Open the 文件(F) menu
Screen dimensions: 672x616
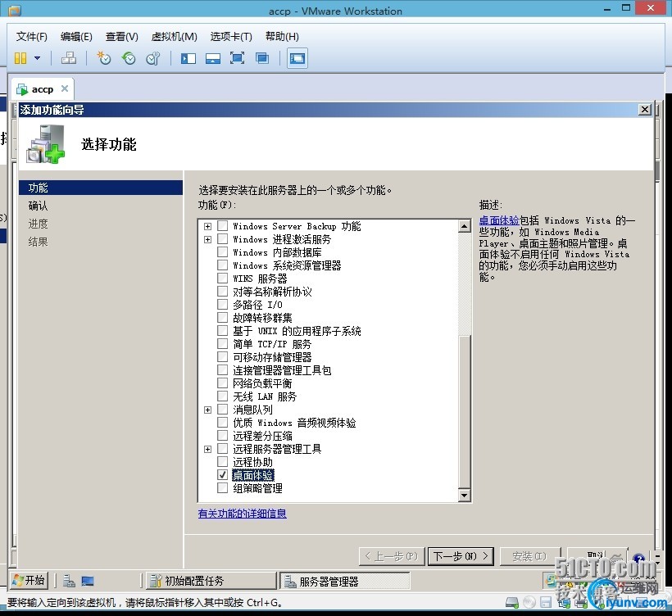click(x=32, y=36)
